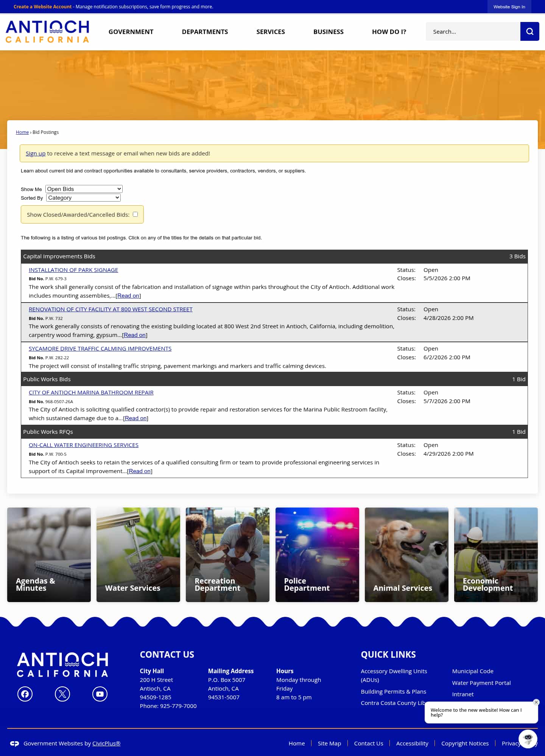
Task: Open Renovation of City Facility bid
Action: (111, 309)
